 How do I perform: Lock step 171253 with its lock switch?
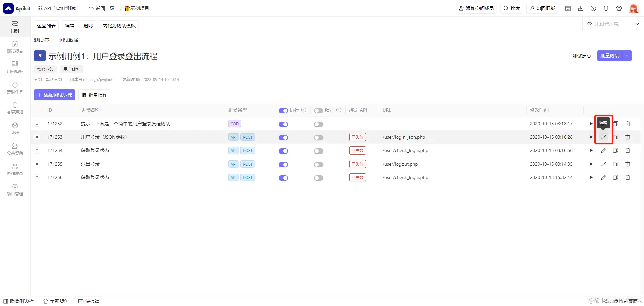point(319,138)
